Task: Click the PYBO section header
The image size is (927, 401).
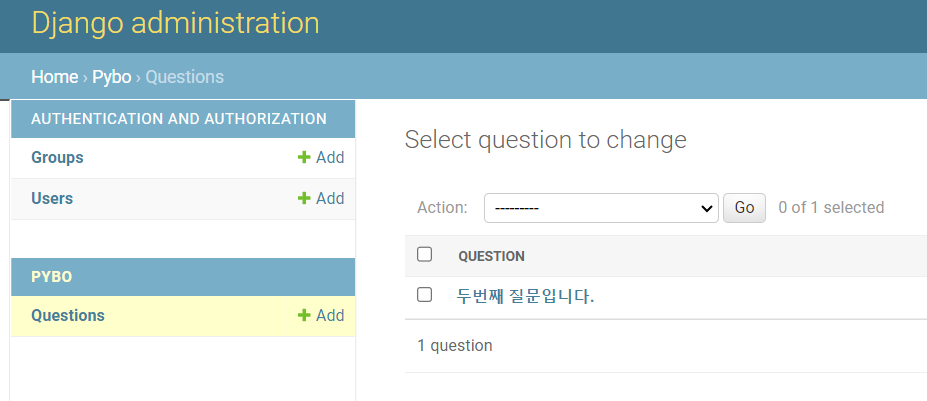Action: click(52, 277)
